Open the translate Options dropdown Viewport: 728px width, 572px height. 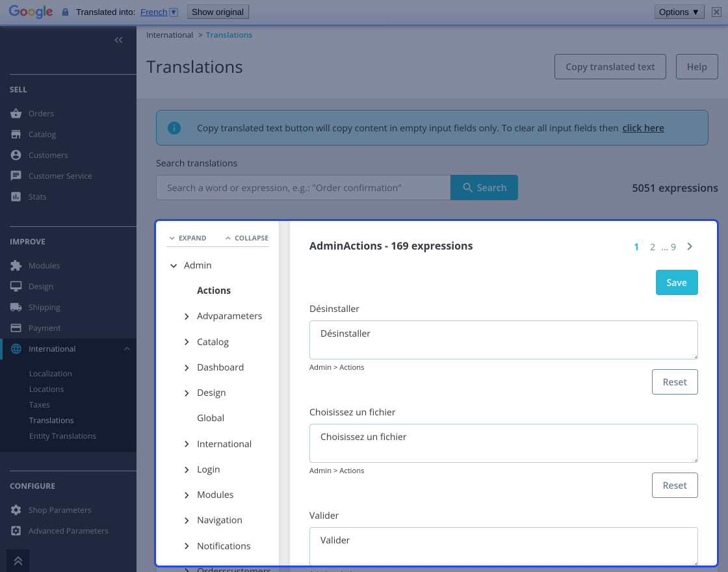679,12
